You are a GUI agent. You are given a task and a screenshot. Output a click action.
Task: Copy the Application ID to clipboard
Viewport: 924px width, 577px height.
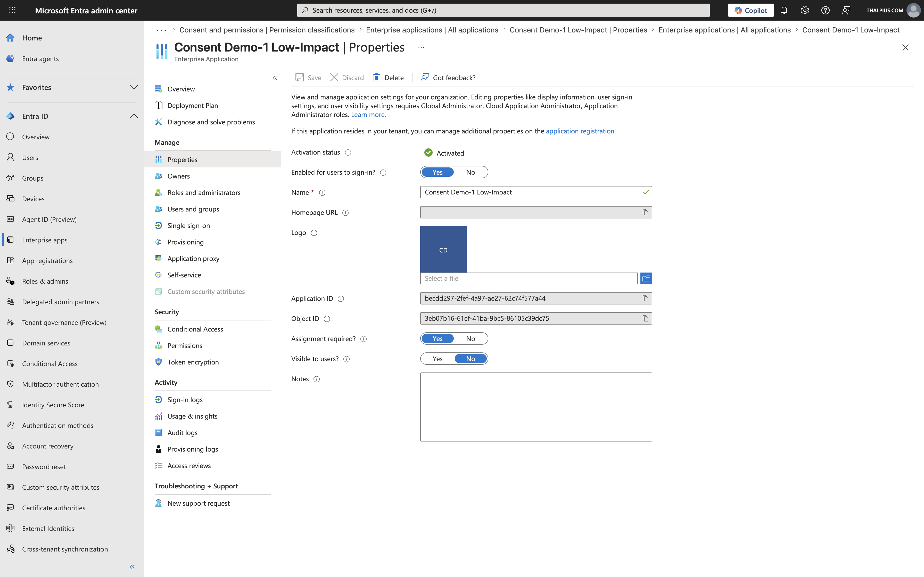[645, 299]
